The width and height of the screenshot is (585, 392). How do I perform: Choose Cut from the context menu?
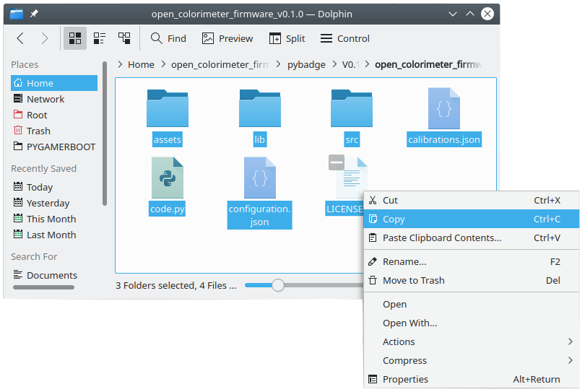tap(472, 200)
